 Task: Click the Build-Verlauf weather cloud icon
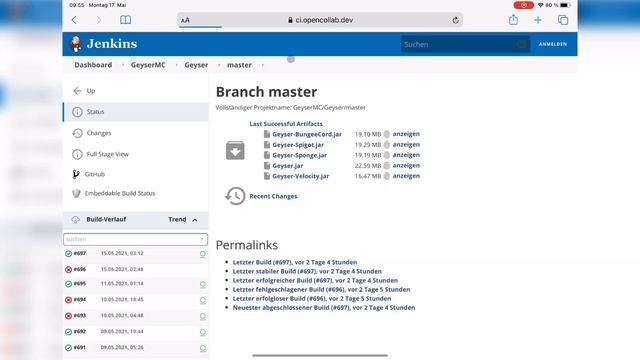pos(76,220)
